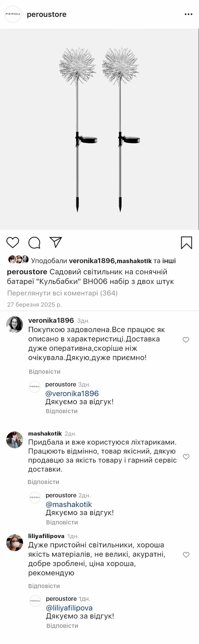
Task: Like the peroustore post with heart icon
Action: [13, 242]
